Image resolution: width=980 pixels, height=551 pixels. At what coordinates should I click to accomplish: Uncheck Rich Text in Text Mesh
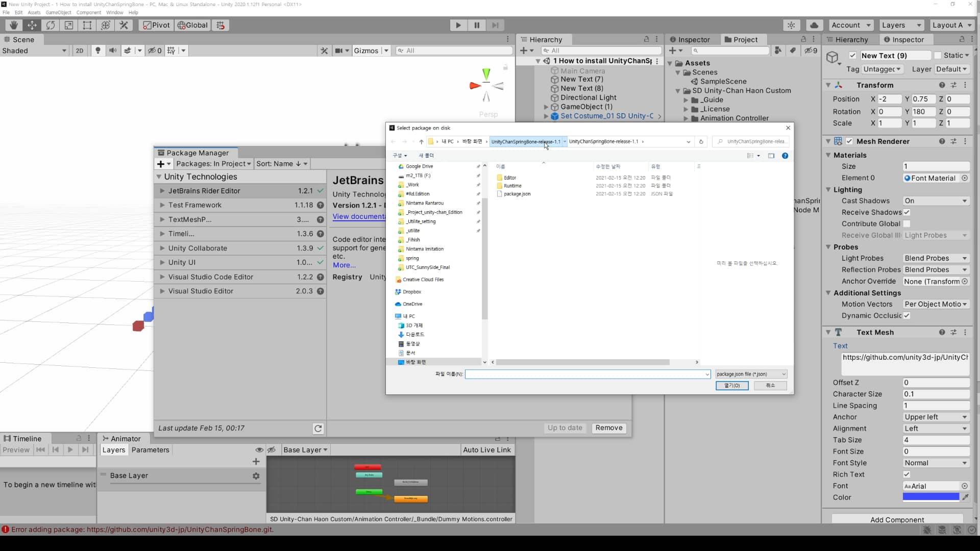[x=906, y=474]
